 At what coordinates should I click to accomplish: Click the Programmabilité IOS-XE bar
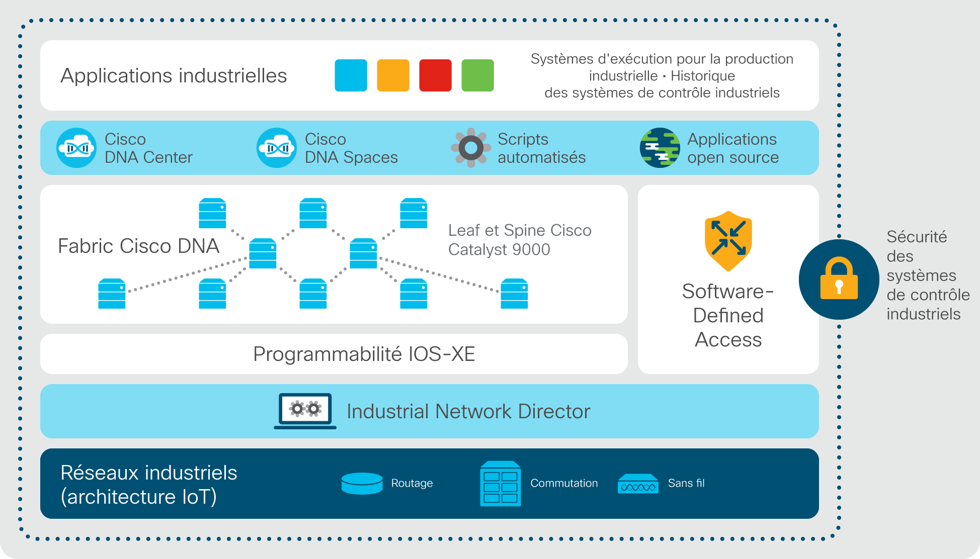coord(334,354)
